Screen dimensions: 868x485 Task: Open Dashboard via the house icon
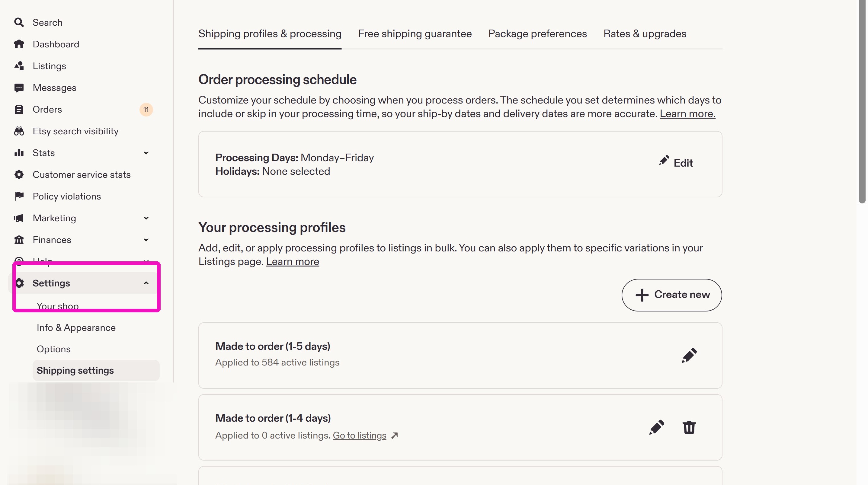tap(19, 44)
